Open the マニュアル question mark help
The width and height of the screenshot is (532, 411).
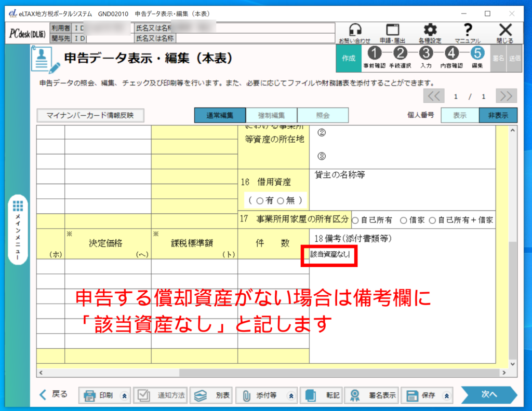pos(468,33)
